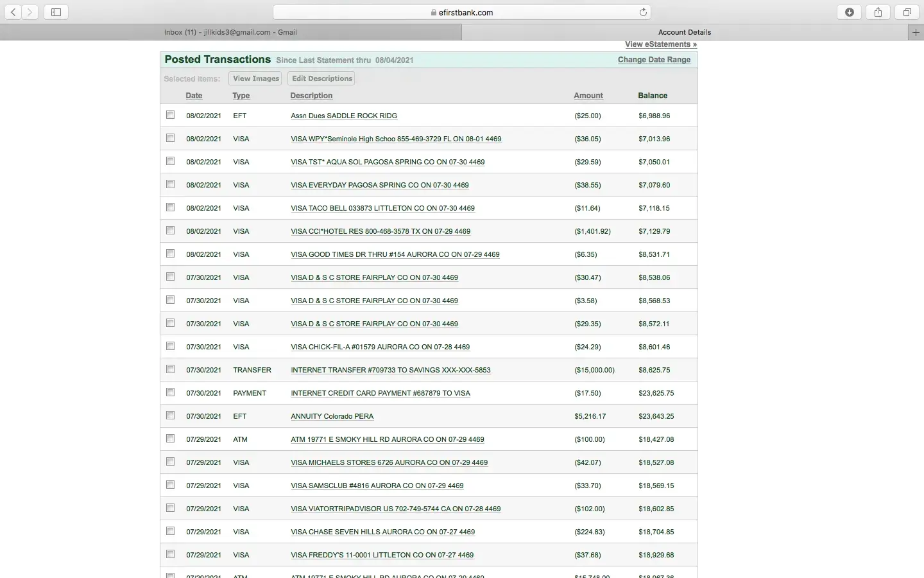Check the Assn Dues SADDLE ROCK transaction box

[x=170, y=115]
